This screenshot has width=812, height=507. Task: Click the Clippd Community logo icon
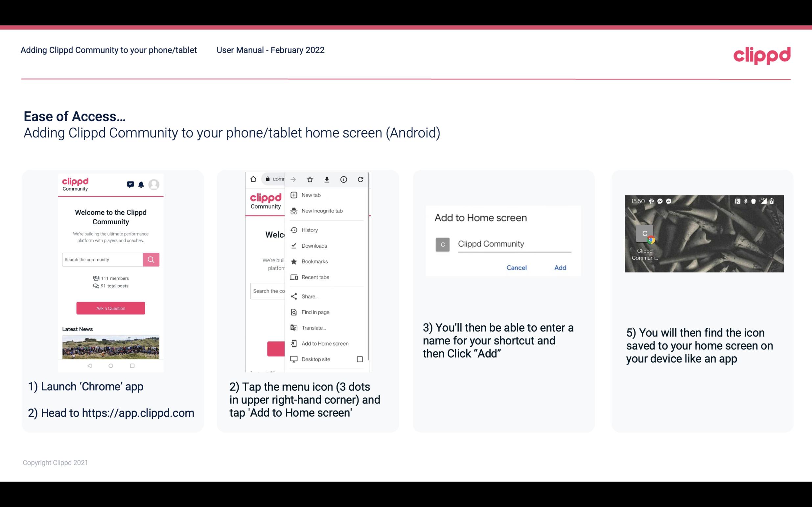(x=74, y=184)
